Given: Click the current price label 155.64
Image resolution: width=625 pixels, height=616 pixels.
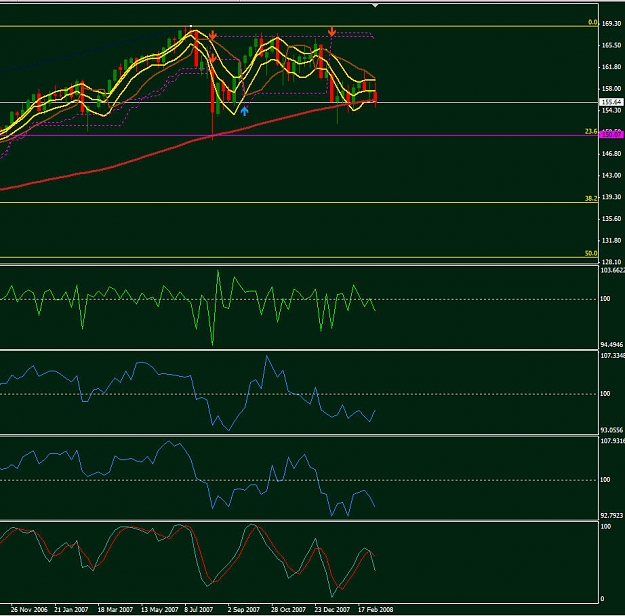Looking at the screenshot, I should click(x=611, y=102).
